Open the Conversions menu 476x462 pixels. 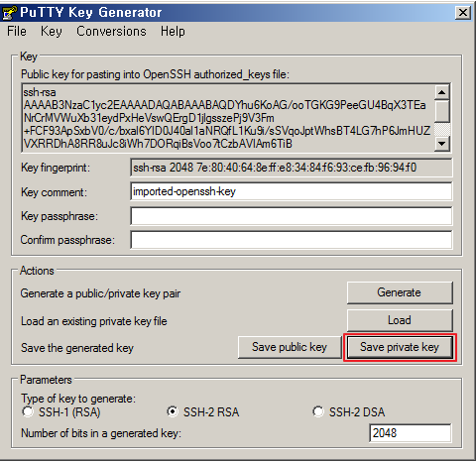111,32
